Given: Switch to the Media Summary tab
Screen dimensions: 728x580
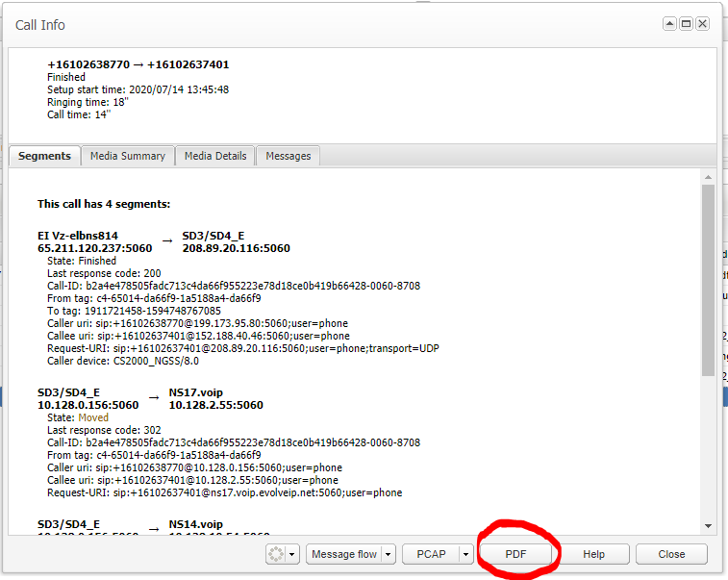Looking at the screenshot, I should point(127,156).
